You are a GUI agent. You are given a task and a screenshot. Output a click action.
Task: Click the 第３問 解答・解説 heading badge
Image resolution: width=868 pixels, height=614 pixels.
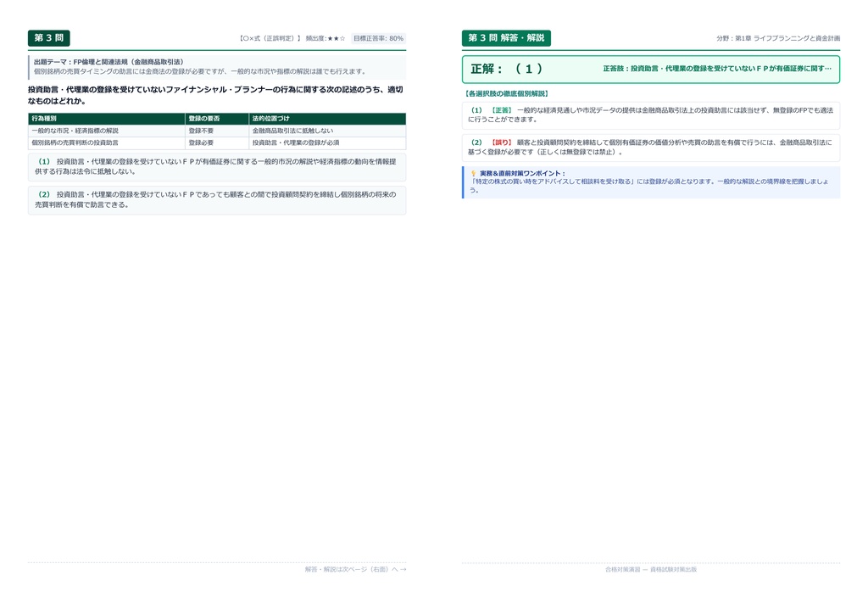[x=506, y=38]
